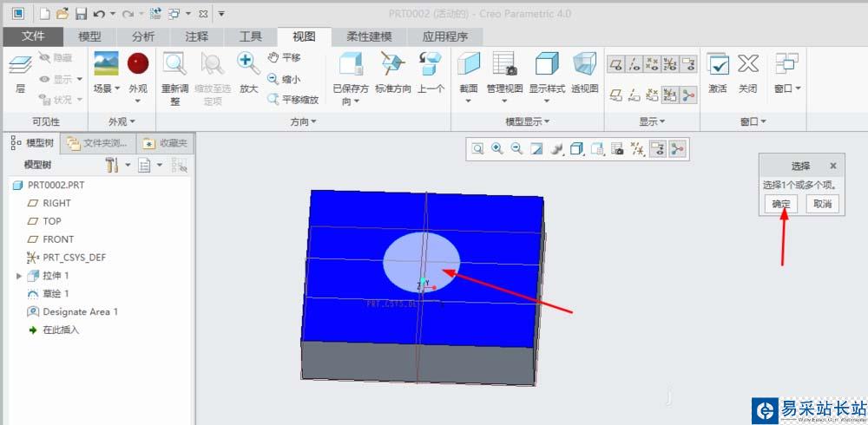Toggle csys tag display in 显示 group

point(670,95)
